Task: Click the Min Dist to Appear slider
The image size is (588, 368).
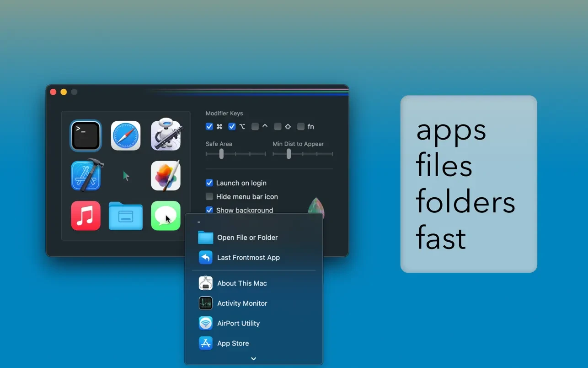Action: click(x=289, y=154)
